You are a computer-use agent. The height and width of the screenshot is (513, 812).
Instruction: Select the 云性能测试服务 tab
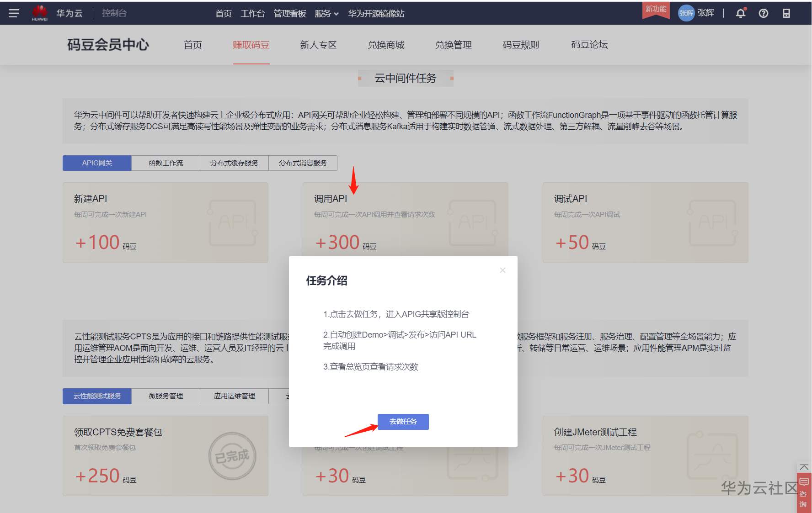[97, 396]
